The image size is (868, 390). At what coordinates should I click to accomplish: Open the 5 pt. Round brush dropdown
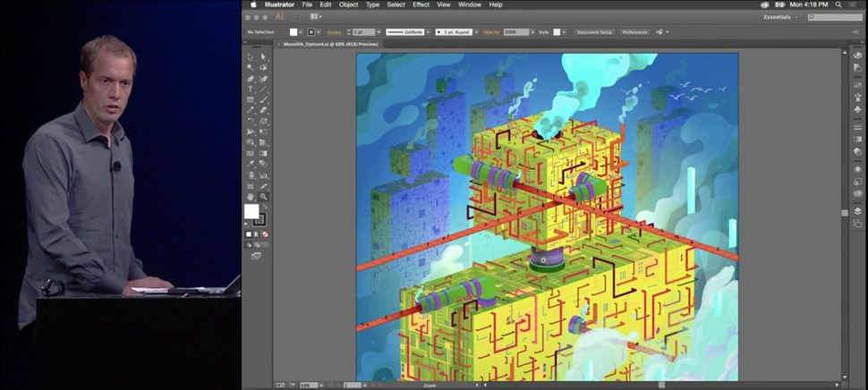pos(476,32)
